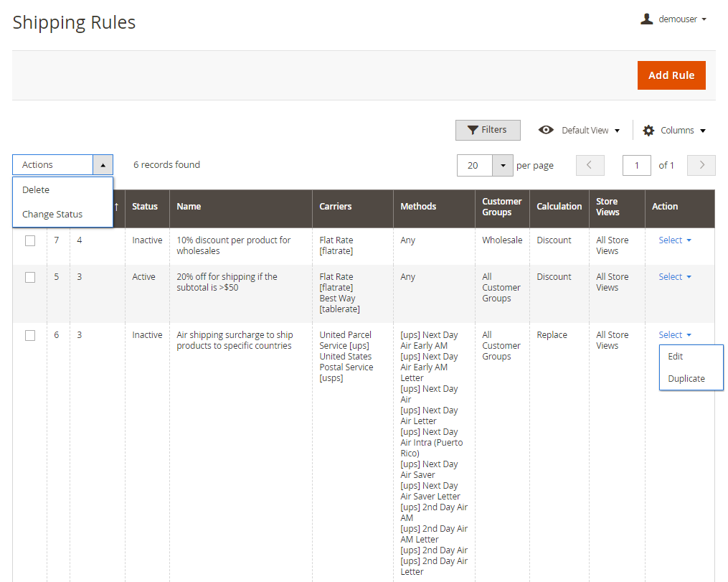Viewport: 728px width, 582px height.
Task: Open Filters with funnel icon
Action: pyautogui.click(x=488, y=130)
